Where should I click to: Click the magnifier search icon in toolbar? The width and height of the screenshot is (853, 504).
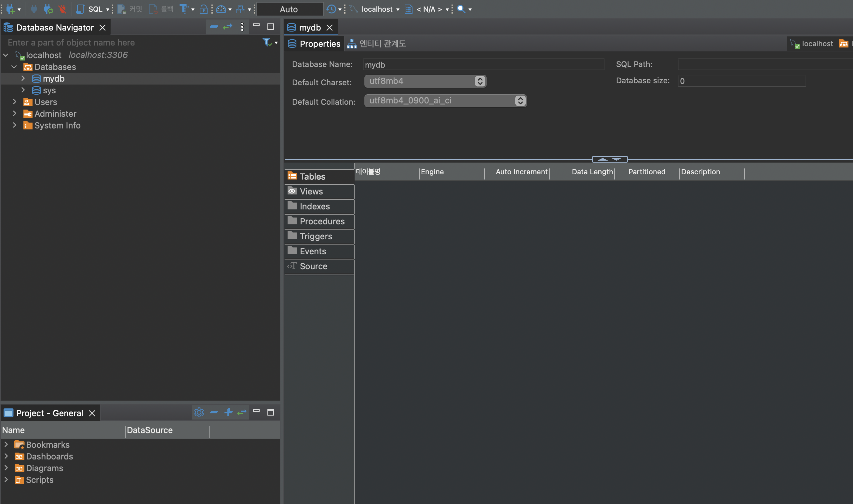pyautogui.click(x=461, y=9)
